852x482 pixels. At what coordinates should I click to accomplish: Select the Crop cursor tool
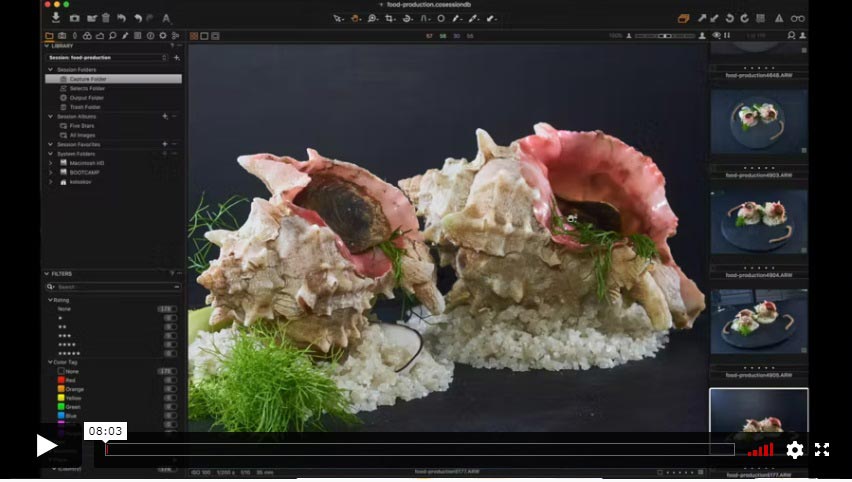390,18
